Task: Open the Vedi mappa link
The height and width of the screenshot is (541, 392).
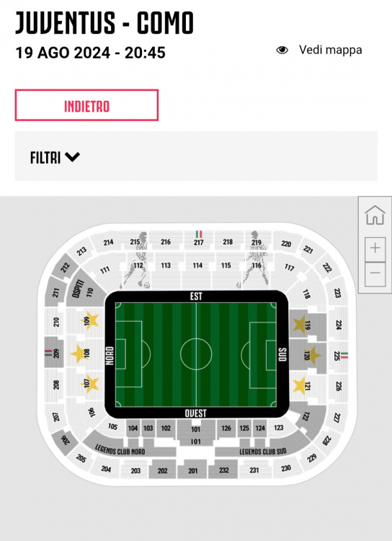Action: (330, 50)
